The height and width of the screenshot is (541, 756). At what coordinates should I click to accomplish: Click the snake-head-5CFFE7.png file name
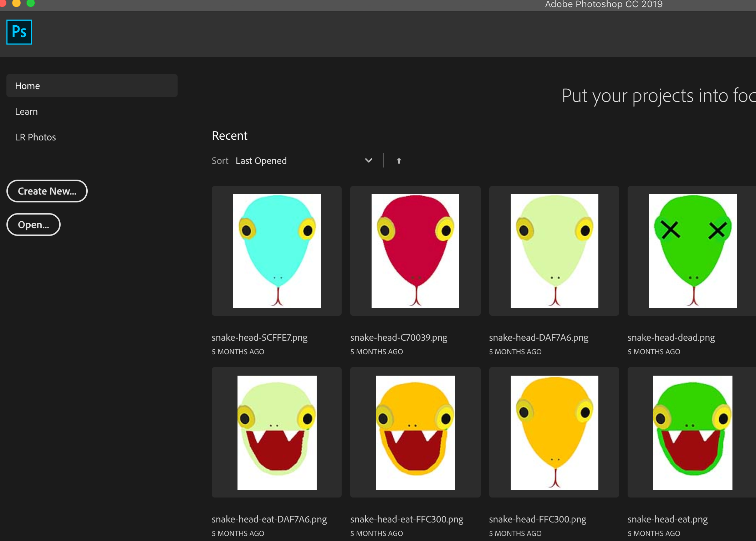coord(260,338)
